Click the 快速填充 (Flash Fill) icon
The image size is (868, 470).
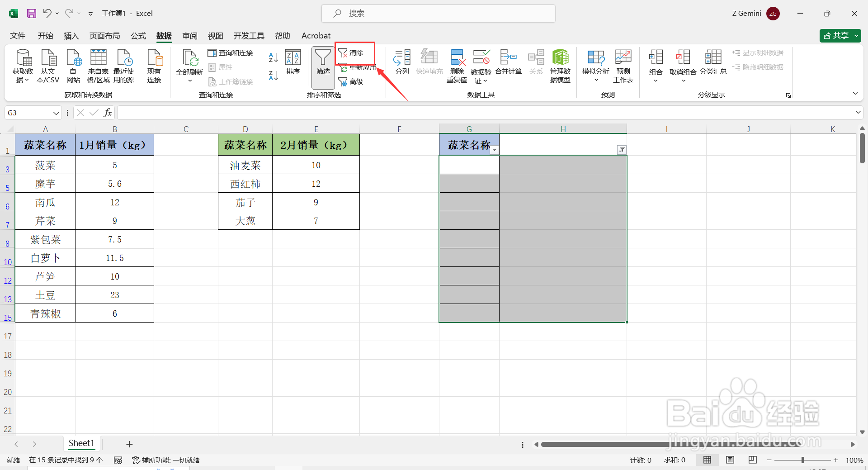429,65
